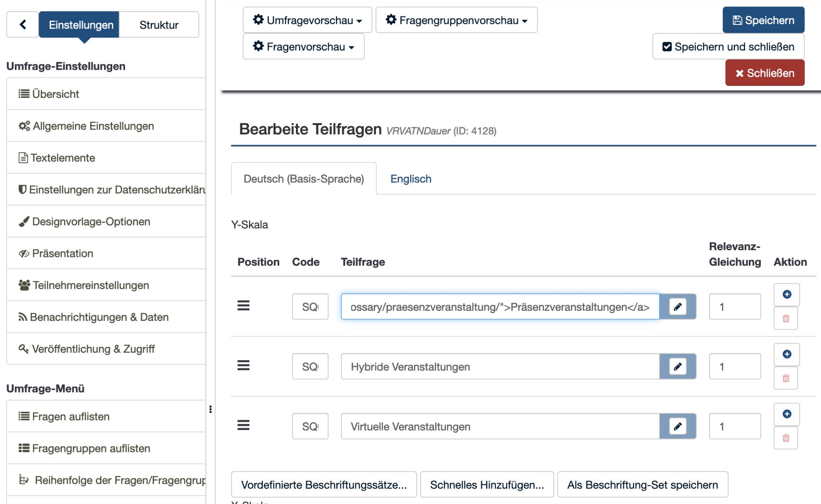Screen dimensions: 821x504
Task: Switch to the Englisch language tab
Action: coord(410,179)
